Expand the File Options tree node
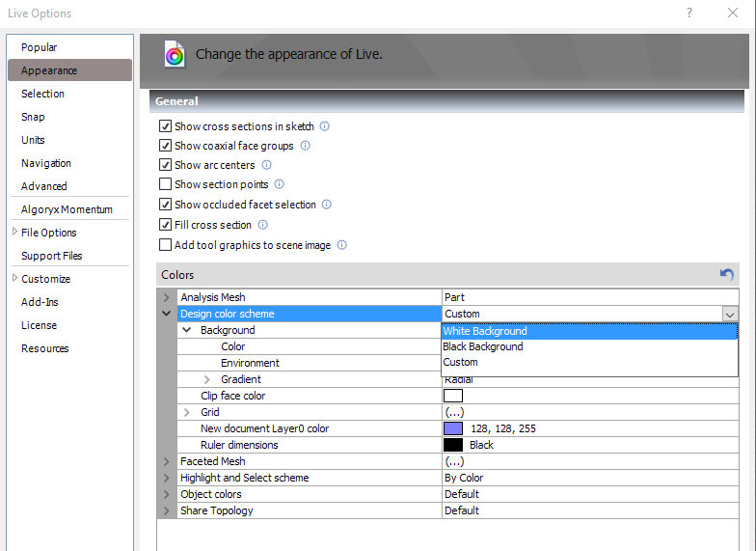This screenshot has width=756, height=551. tap(14, 233)
